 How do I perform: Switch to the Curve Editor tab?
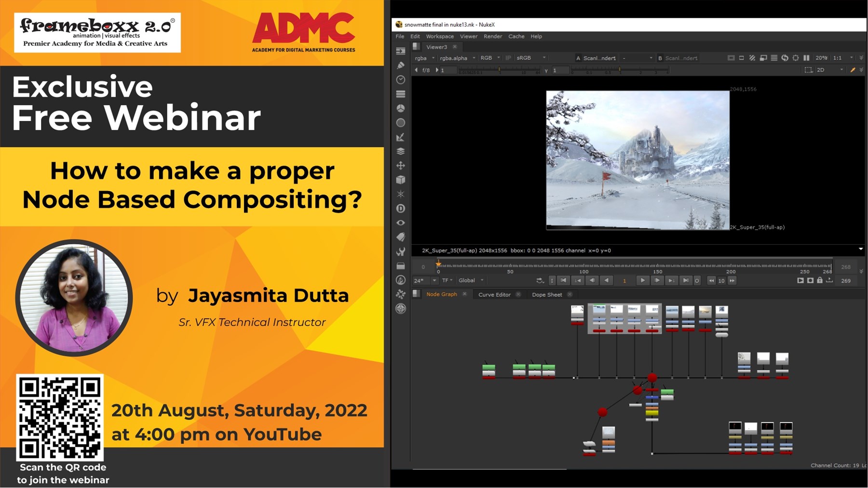pos(494,294)
